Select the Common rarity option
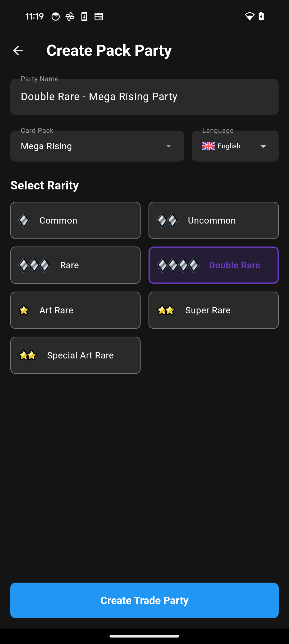 pos(75,220)
